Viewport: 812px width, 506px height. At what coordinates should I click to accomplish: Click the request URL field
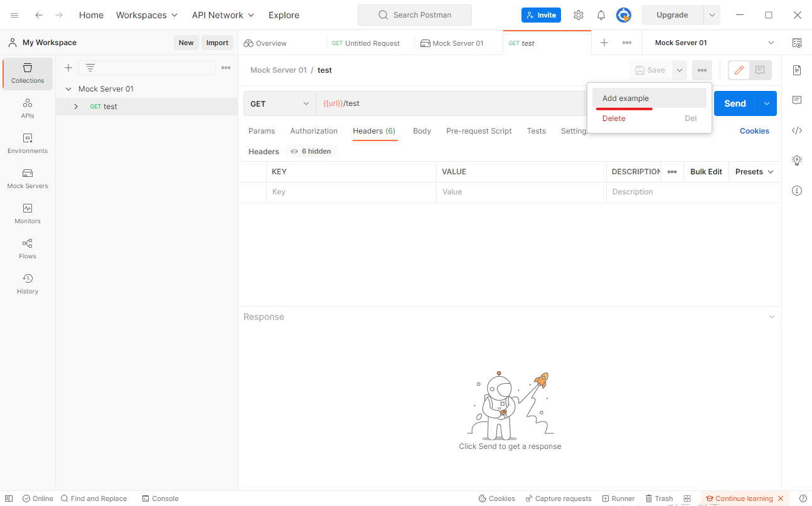point(452,103)
